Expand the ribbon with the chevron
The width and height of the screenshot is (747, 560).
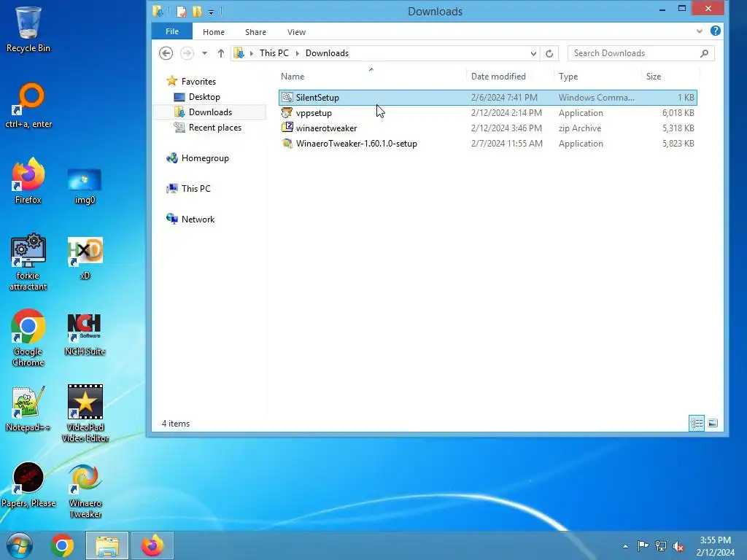point(700,31)
